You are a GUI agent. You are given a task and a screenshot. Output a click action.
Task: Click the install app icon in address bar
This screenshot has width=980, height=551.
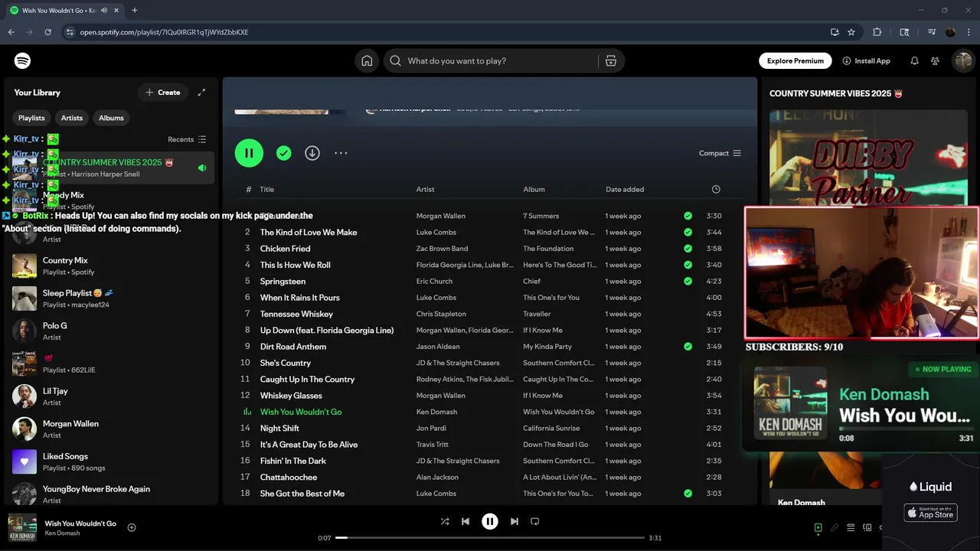tap(835, 32)
